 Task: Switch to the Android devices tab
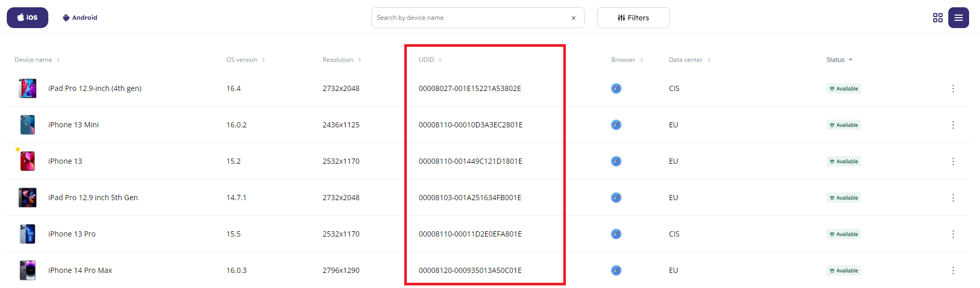click(x=80, y=18)
